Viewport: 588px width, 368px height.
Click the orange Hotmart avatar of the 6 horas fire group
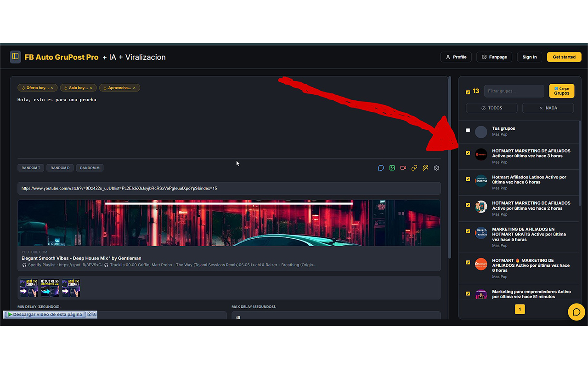click(x=481, y=264)
